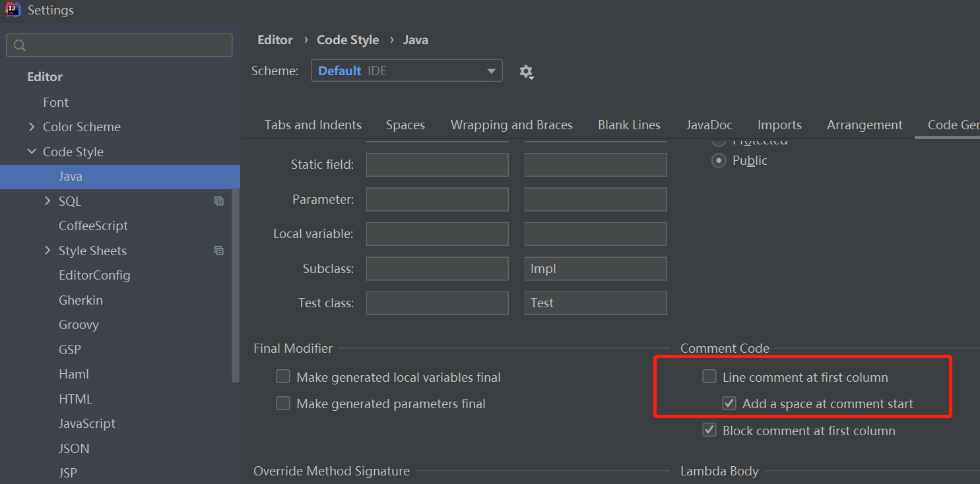Open the scheme actions gear menu
The image size is (980, 484).
(526, 71)
